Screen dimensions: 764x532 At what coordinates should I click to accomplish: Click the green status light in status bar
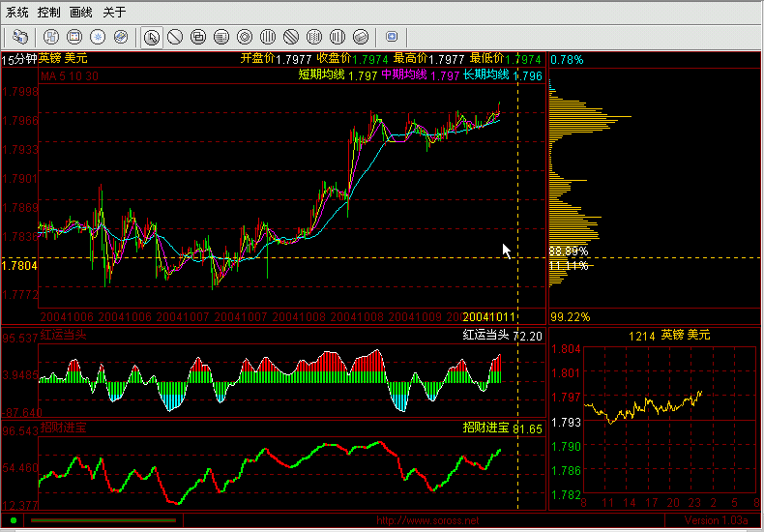14,521
